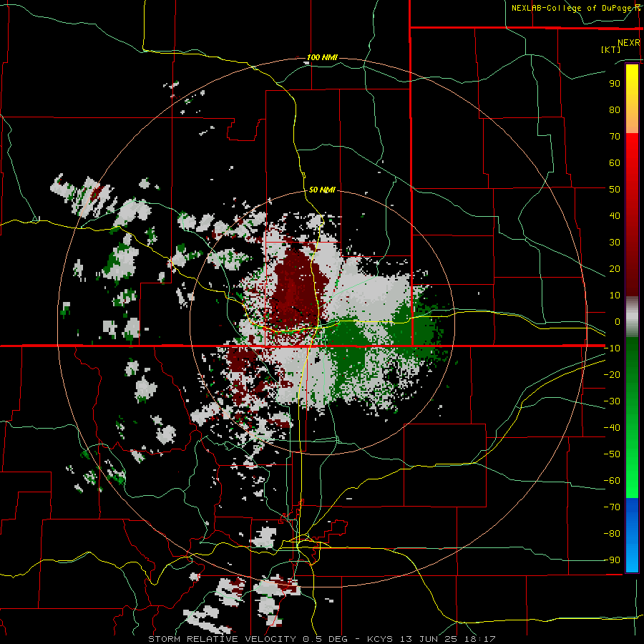Click the 30 value on velocity scale
This screenshot has width=644, height=644.
(x=615, y=243)
